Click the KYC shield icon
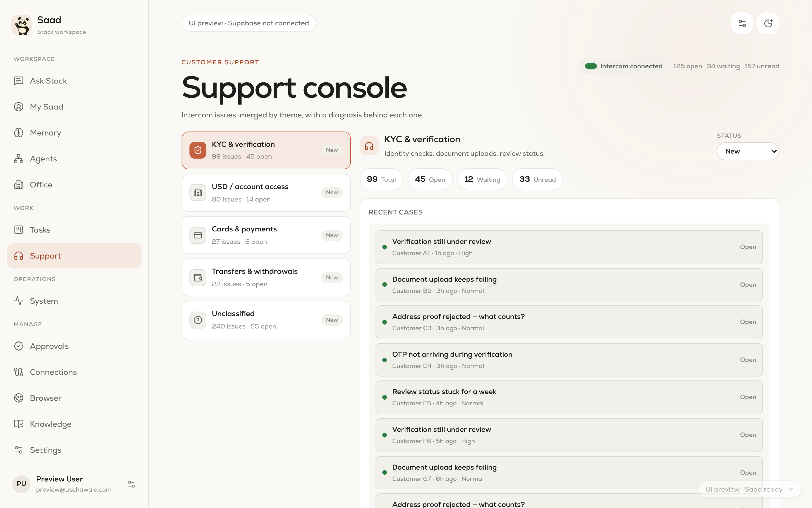This screenshot has height=508, width=812. coord(198,150)
